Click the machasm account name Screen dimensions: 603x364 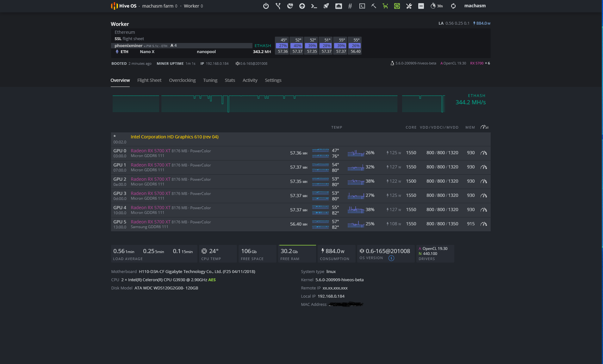point(475,6)
